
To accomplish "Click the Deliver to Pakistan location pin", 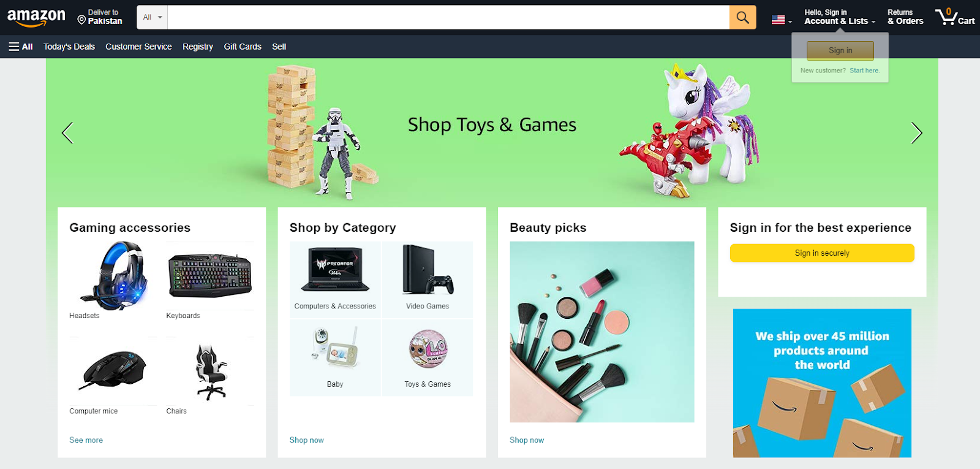I will coord(81,20).
